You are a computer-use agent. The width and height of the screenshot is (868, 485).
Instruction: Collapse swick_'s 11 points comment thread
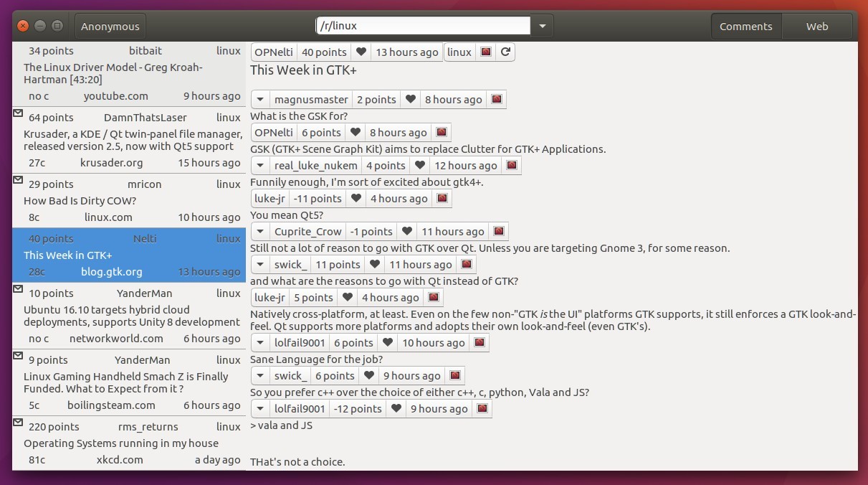tap(260, 265)
